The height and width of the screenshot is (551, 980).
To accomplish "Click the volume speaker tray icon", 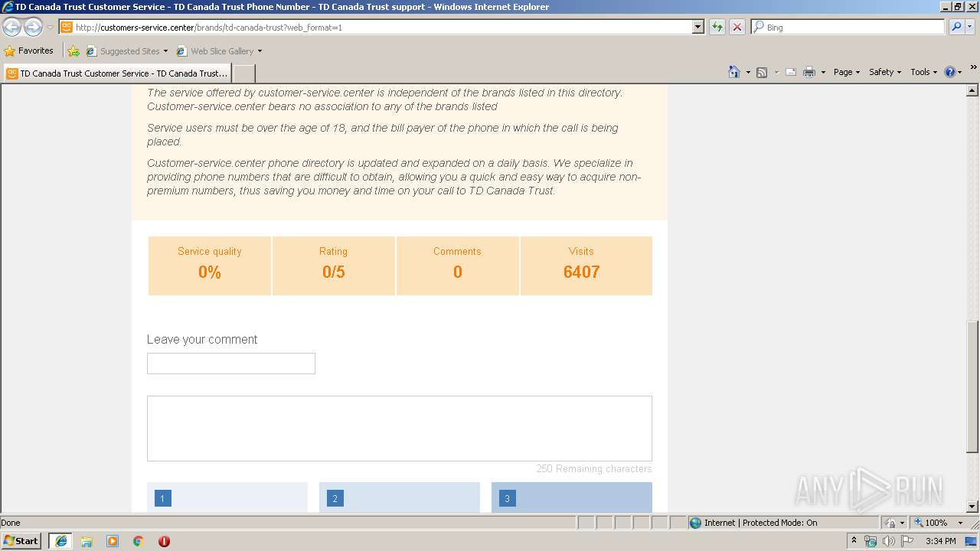I will point(889,541).
